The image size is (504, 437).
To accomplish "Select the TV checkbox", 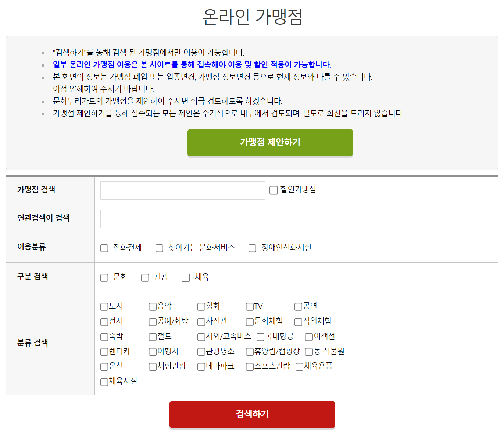I will click(250, 307).
